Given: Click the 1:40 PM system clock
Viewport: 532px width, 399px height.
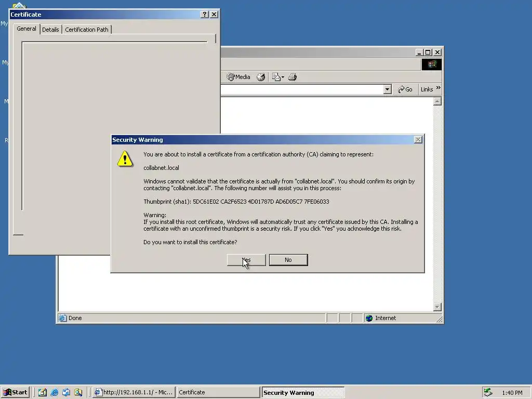Looking at the screenshot, I should coord(512,393).
